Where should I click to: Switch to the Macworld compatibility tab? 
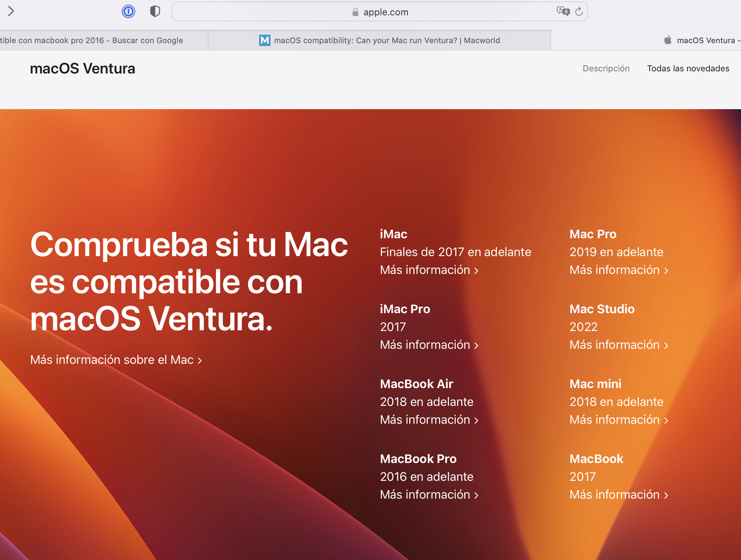click(387, 40)
